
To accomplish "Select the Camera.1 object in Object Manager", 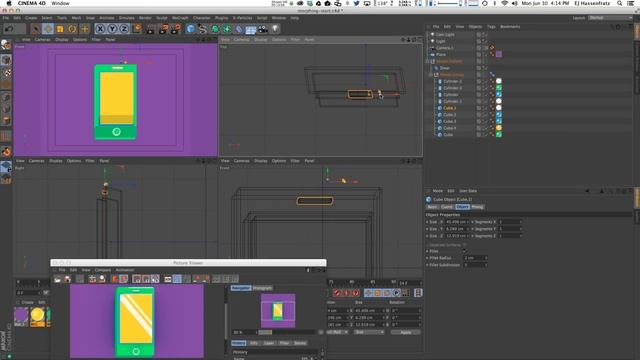I will tap(444, 48).
